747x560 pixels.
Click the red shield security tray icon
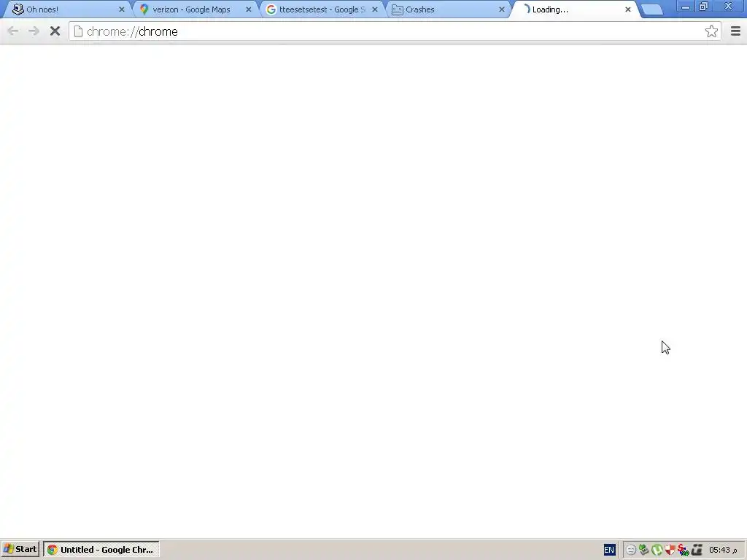(x=670, y=550)
